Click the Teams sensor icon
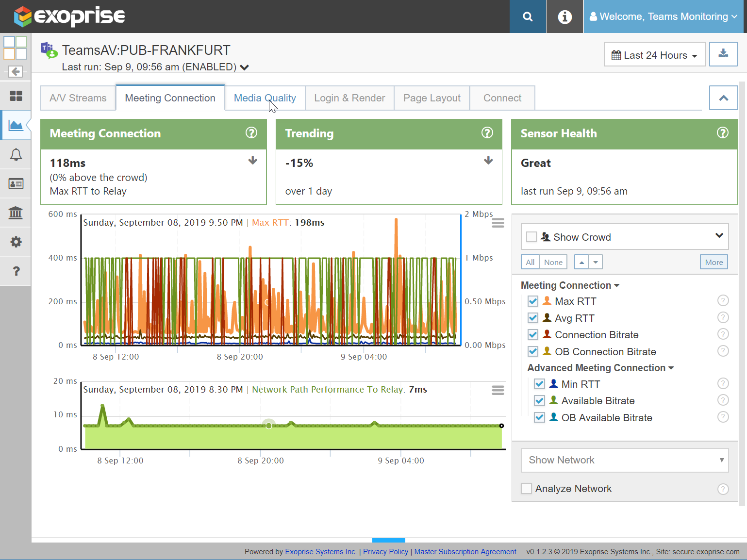 tap(49, 50)
